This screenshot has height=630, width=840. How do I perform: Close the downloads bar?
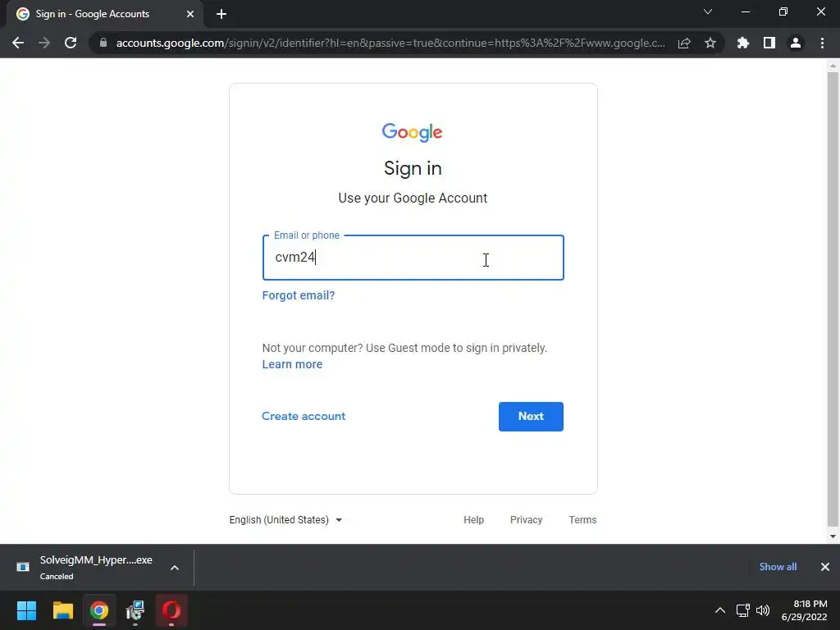click(825, 567)
